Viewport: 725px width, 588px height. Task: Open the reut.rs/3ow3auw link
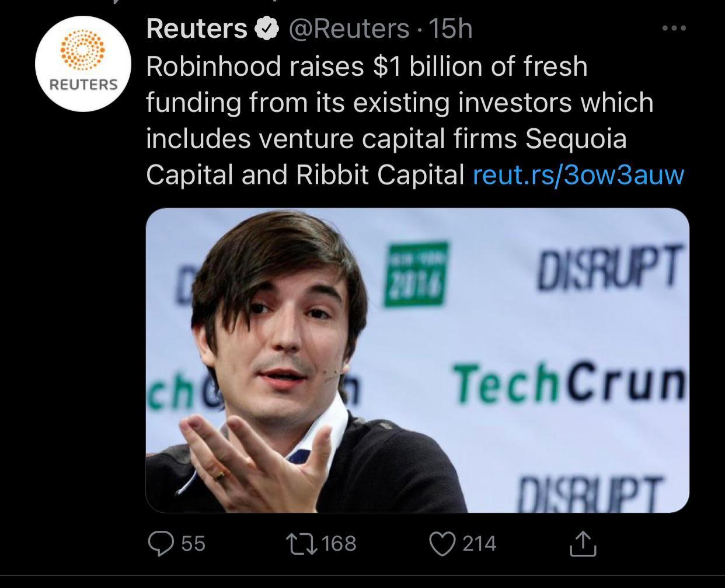pyautogui.click(x=578, y=174)
